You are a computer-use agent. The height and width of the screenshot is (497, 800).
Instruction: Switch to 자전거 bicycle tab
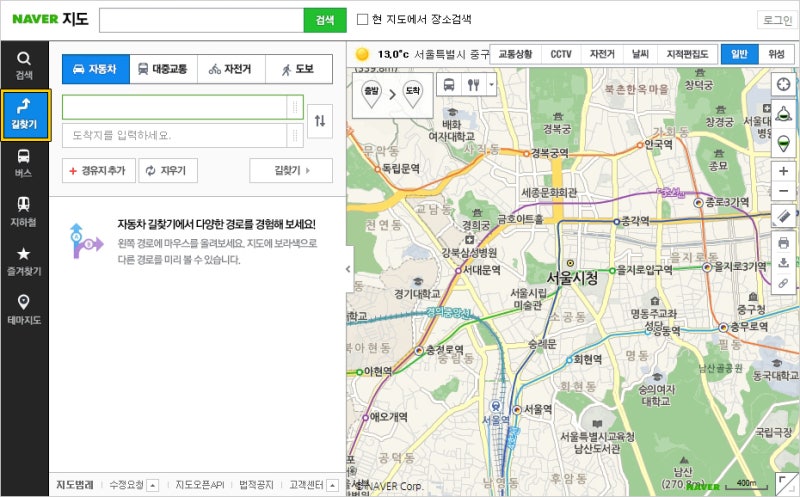click(231, 69)
